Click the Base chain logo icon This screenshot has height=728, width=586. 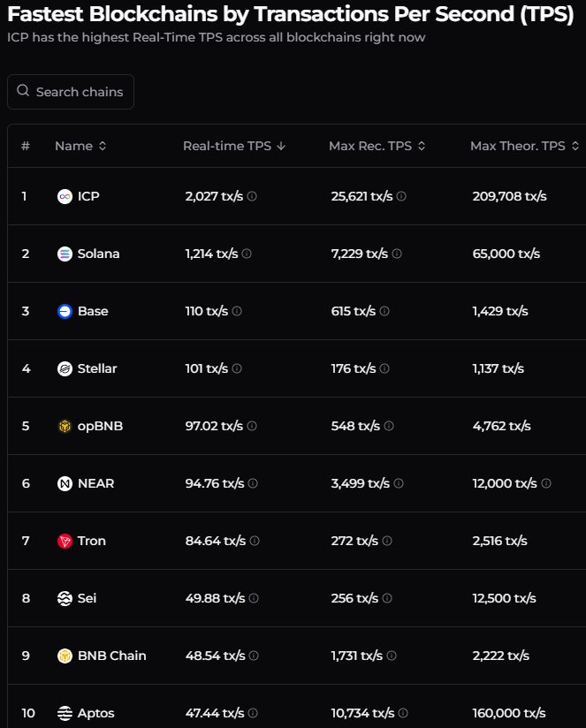pos(65,311)
